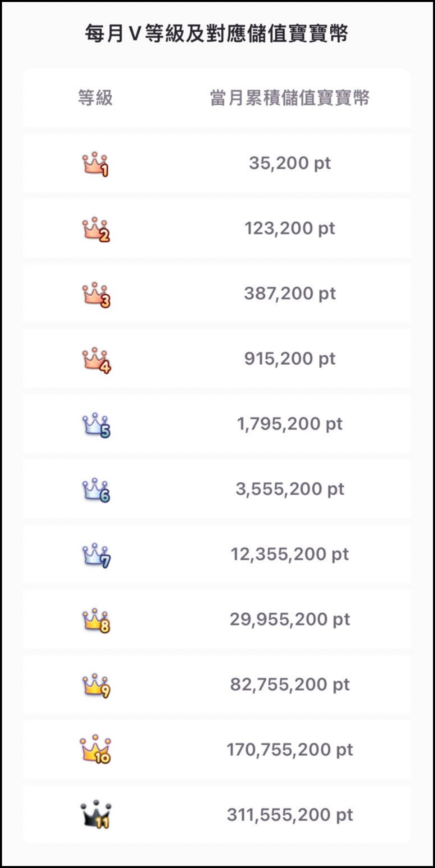Click the 當月累積儲值寶寶幣 column header

[x=289, y=98]
